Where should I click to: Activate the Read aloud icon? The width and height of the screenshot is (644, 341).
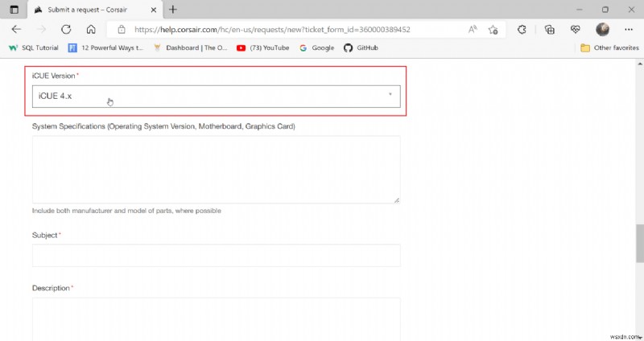click(473, 29)
